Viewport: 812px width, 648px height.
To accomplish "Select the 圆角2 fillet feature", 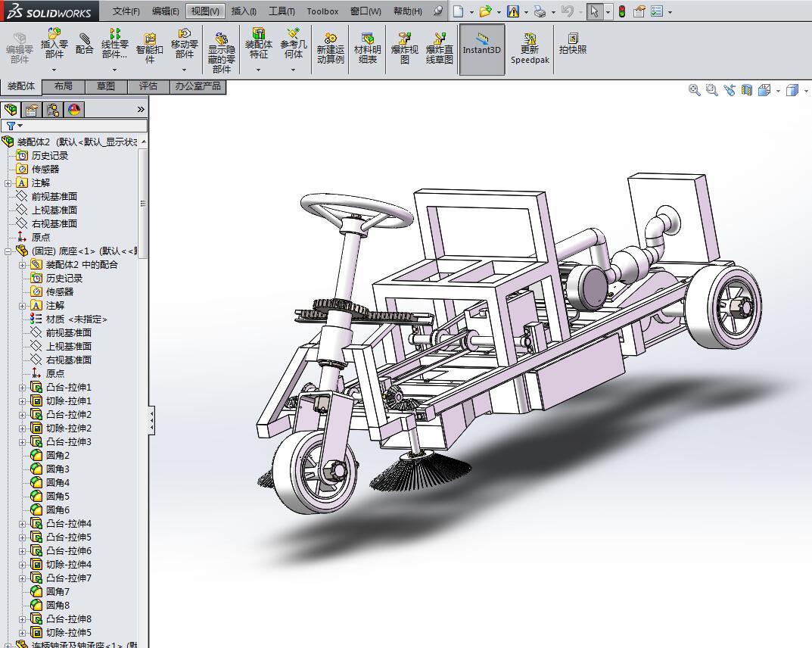I will tap(58, 456).
